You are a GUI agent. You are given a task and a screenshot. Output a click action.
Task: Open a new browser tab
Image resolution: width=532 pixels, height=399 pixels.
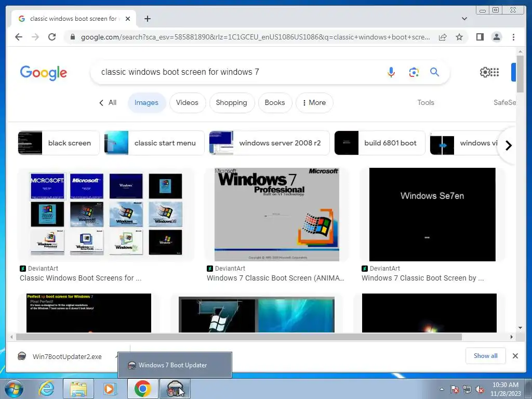click(x=147, y=19)
